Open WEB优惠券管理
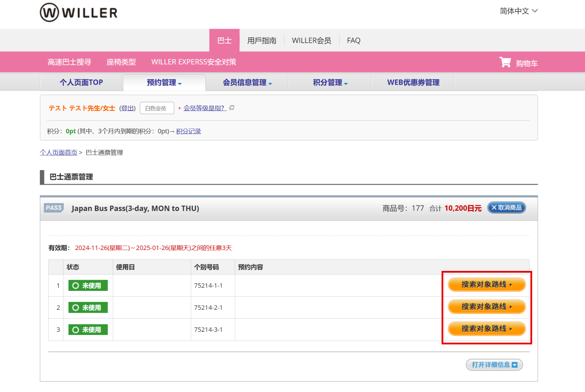The width and height of the screenshot is (585, 392). coord(413,83)
